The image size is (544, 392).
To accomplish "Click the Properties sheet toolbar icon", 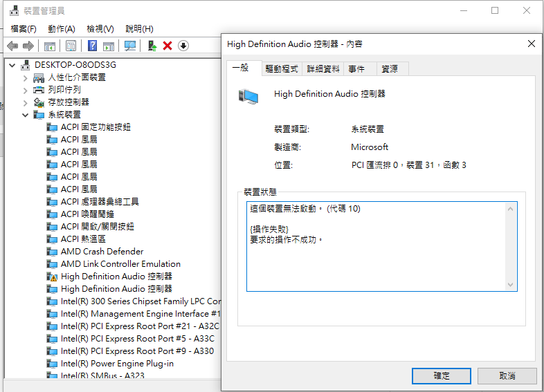I will pyautogui.click(x=71, y=46).
